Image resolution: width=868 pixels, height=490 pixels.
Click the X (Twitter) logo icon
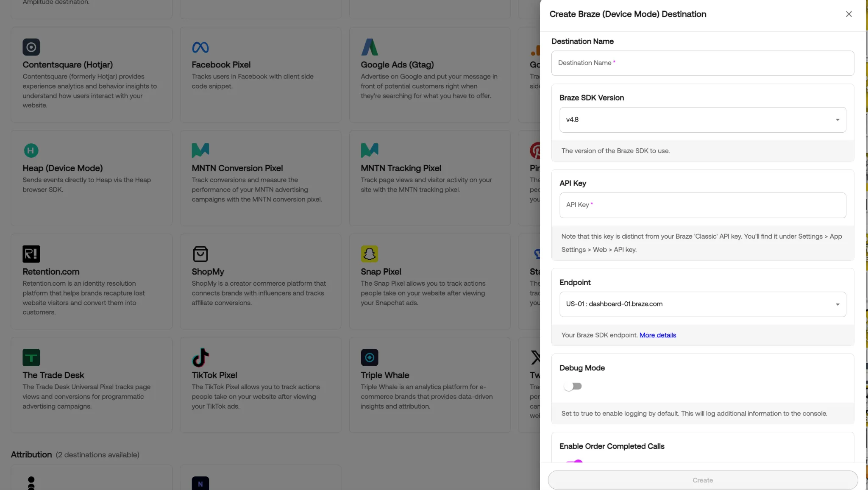click(536, 357)
